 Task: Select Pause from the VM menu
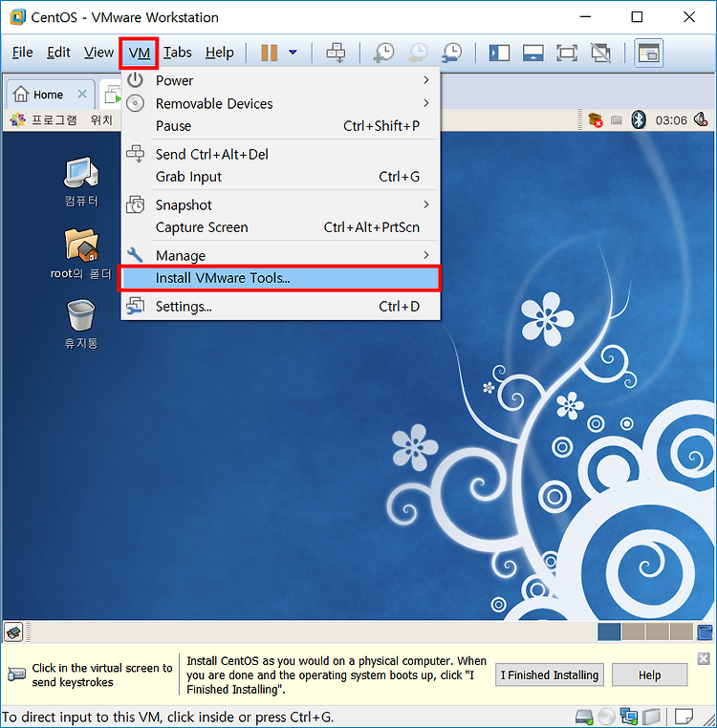[x=281, y=126]
